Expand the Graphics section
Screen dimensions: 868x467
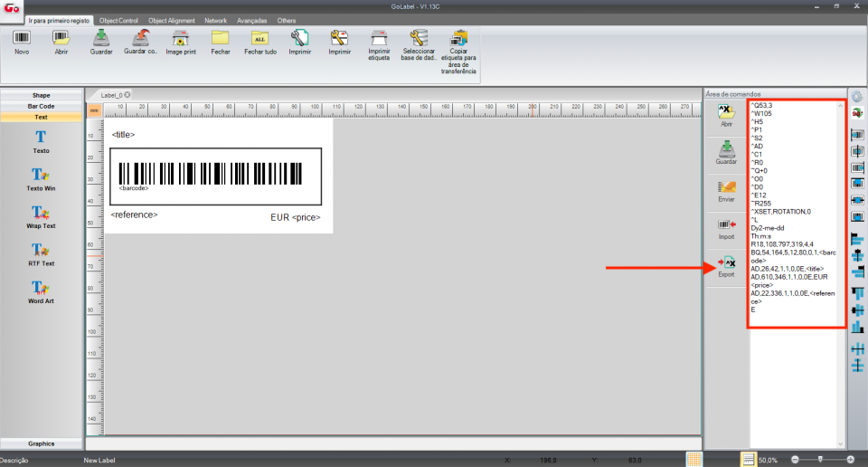tap(41, 443)
